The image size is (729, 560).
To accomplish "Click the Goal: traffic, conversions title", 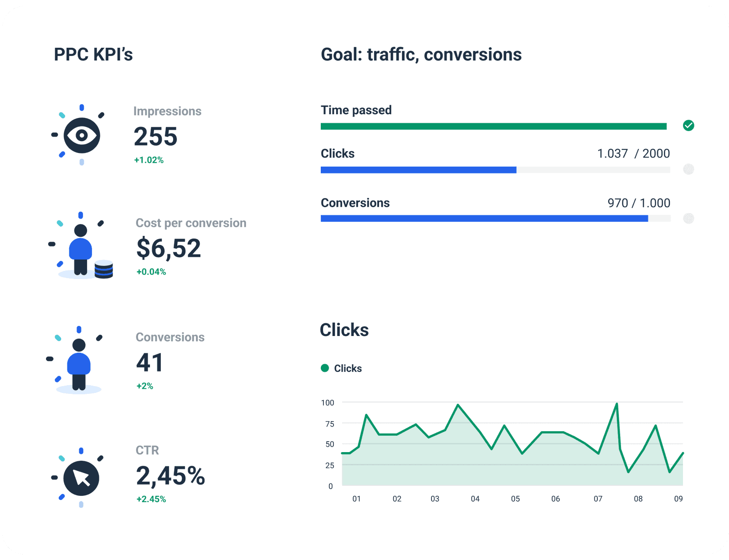I will tap(421, 54).
